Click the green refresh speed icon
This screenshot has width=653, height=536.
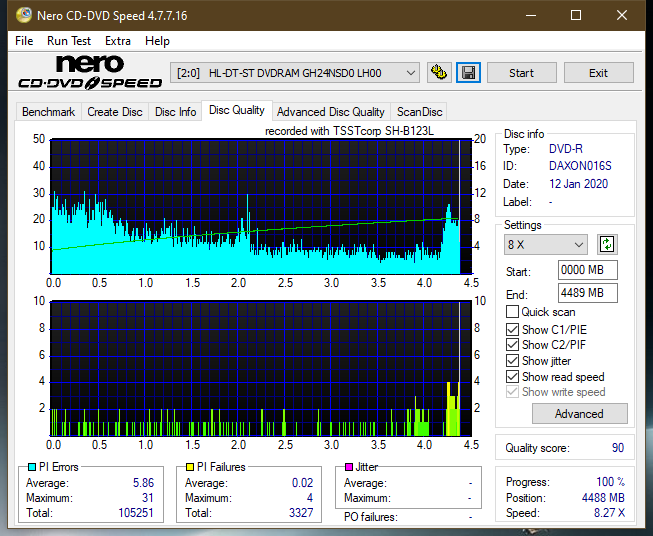click(607, 244)
